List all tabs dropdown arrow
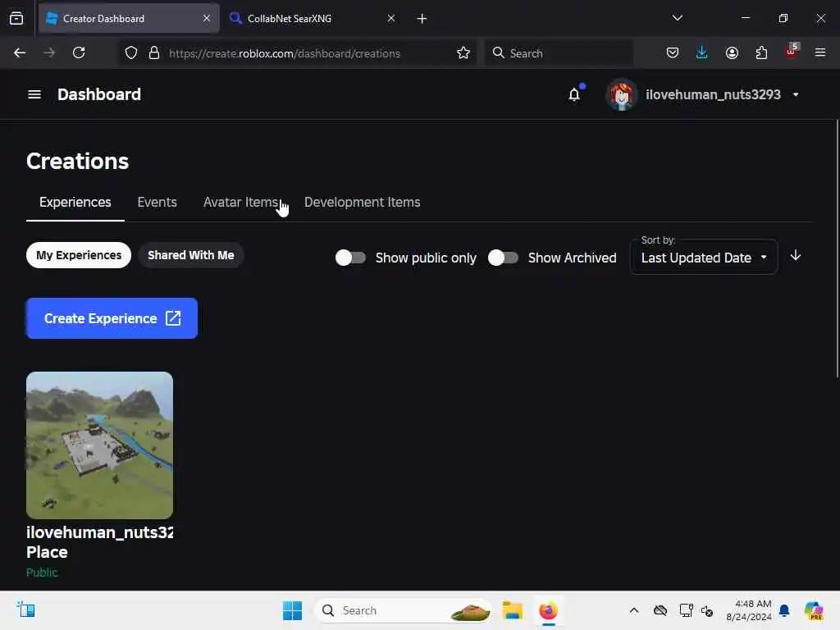 677,18
